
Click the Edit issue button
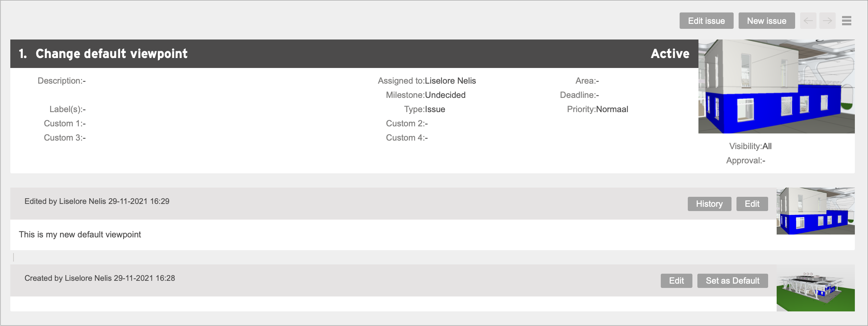point(706,21)
